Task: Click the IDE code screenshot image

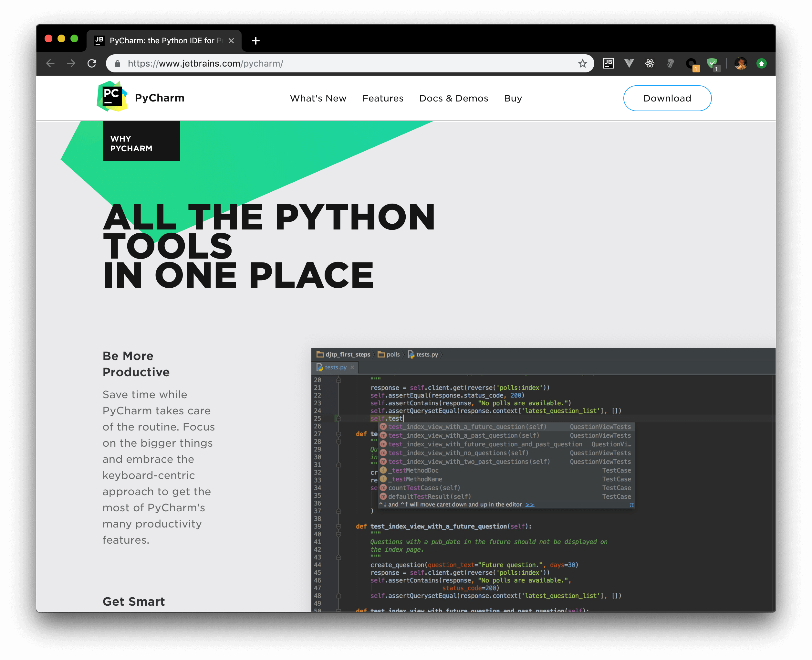Action: [x=543, y=479]
